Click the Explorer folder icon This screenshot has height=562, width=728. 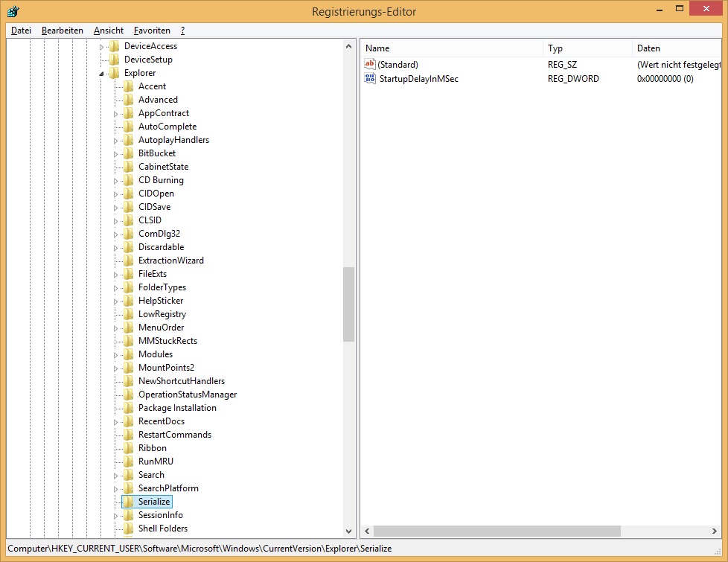point(114,73)
